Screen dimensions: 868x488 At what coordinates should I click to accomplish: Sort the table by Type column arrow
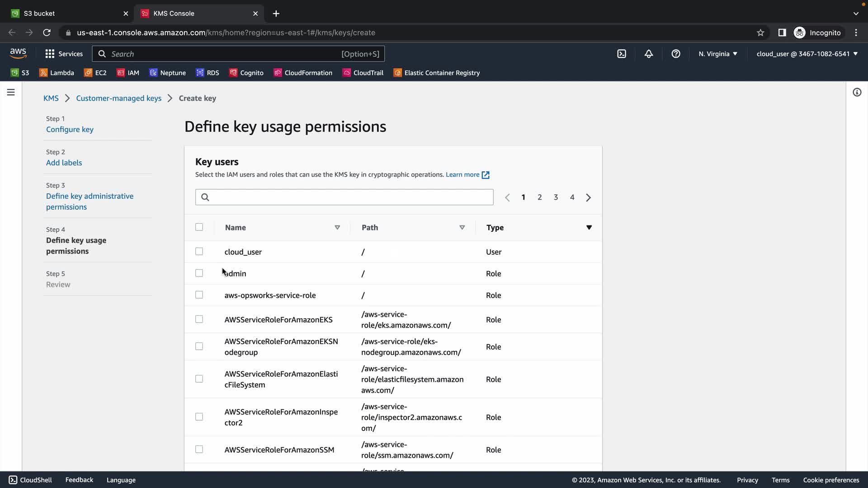[x=589, y=227]
